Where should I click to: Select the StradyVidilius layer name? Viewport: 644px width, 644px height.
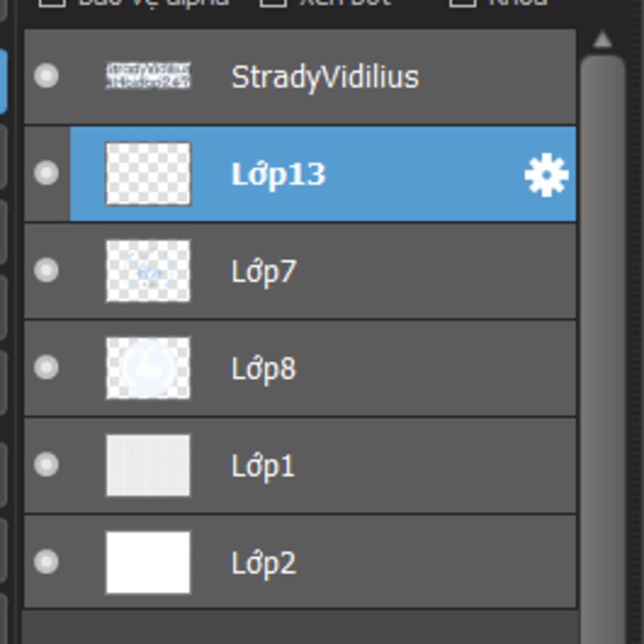click(x=325, y=78)
